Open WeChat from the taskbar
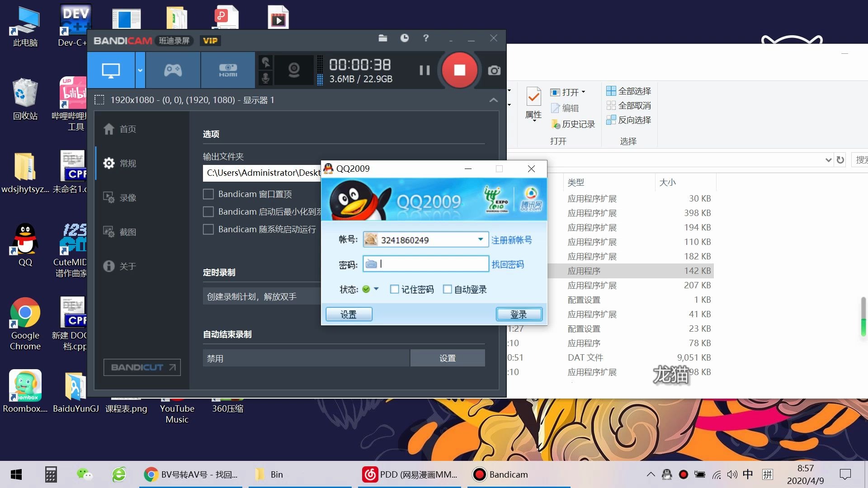This screenshot has height=488, width=868. [85, 474]
